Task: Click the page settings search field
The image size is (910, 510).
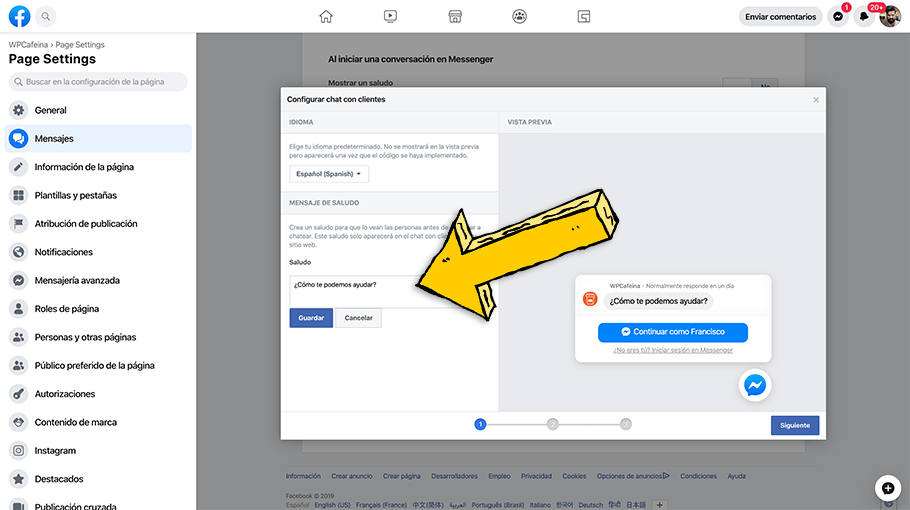Action: (98, 82)
